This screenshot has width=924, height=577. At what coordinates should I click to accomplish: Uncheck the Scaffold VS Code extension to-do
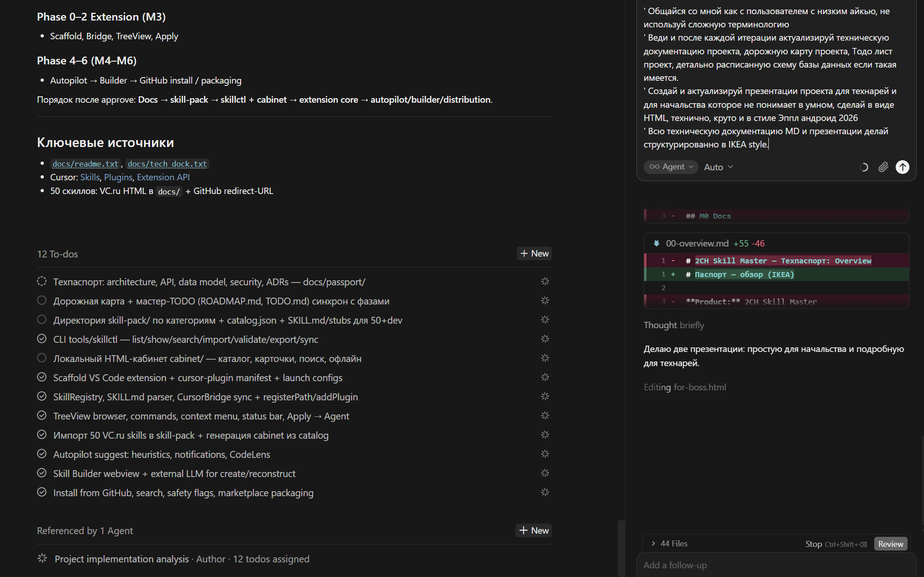click(42, 377)
